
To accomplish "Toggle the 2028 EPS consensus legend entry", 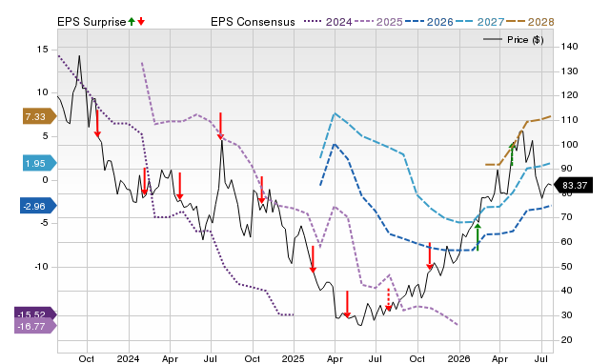I will [x=530, y=22].
